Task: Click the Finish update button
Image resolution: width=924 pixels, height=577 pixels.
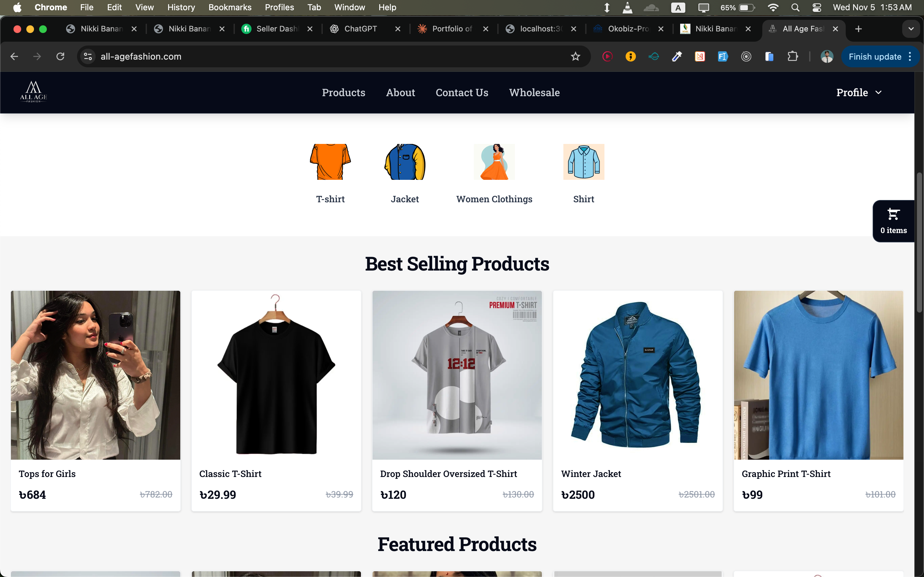Action: 874,56
